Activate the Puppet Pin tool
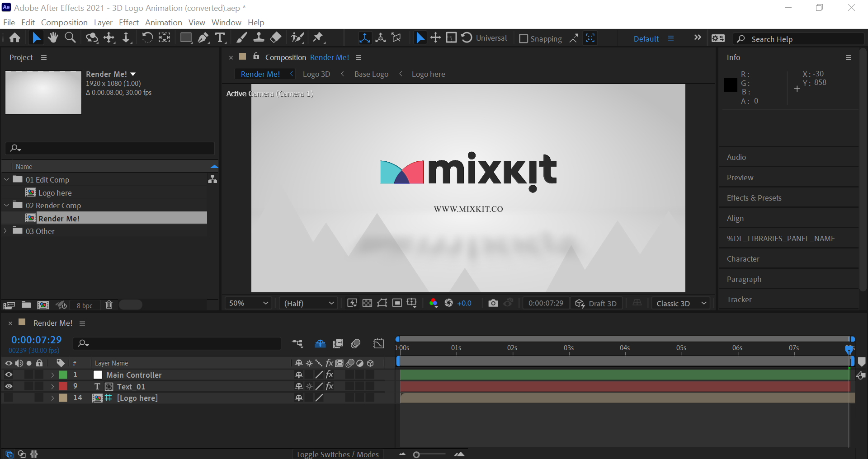868x459 pixels. pos(318,38)
